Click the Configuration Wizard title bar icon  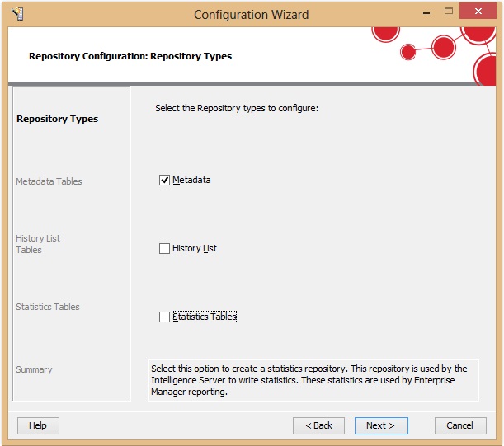pyautogui.click(x=17, y=14)
